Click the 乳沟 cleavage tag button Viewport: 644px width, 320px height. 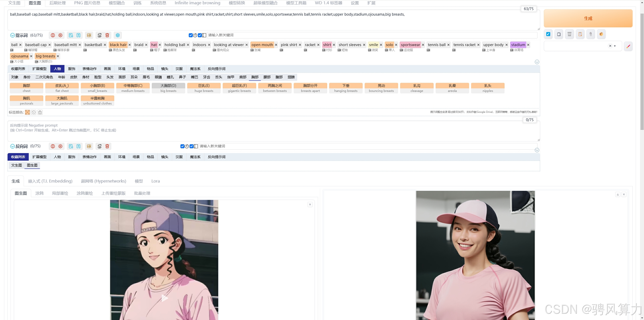[x=417, y=88]
